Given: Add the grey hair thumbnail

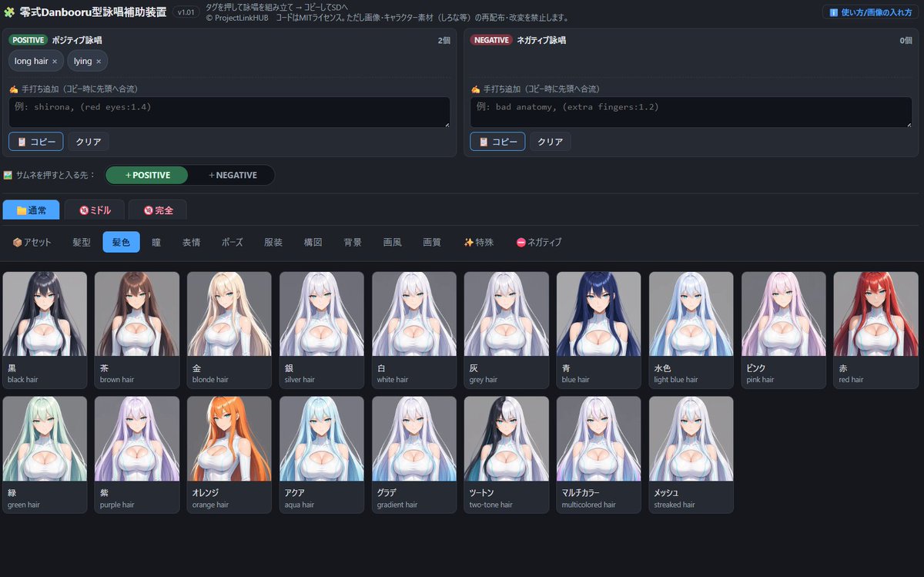Looking at the screenshot, I should click(507, 330).
